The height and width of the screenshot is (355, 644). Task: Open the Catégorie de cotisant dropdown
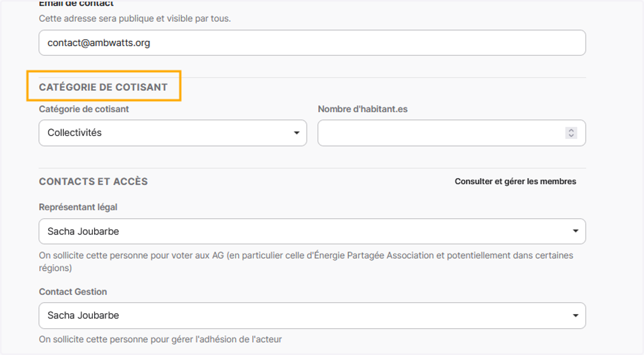tap(173, 133)
